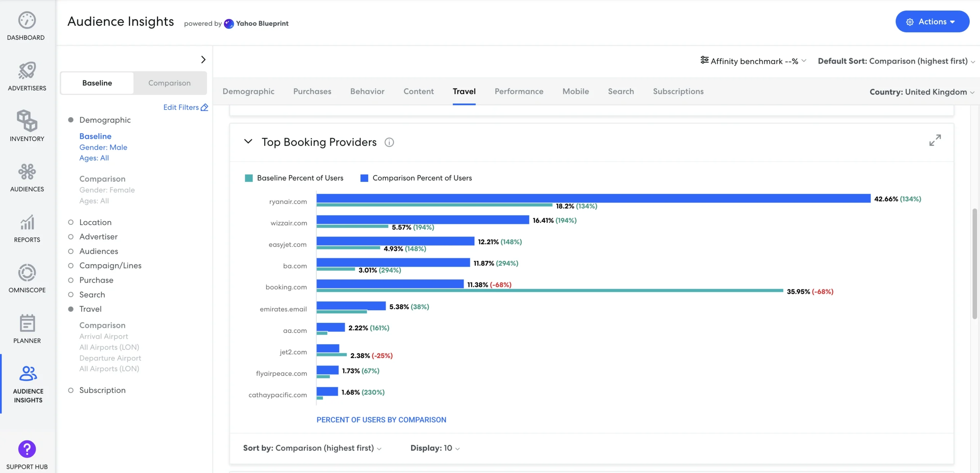Select the Audiences filter radio
Screen dimensions: 980x473
click(x=70, y=251)
